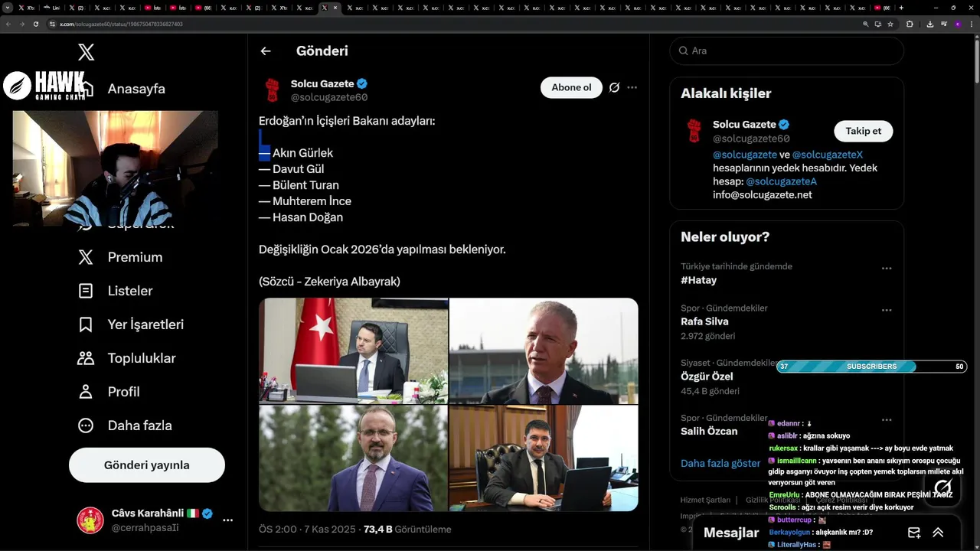This screenshot has width=980, height=551.
Task: Click the Topluluklar people icon
Action: (86, 358)
